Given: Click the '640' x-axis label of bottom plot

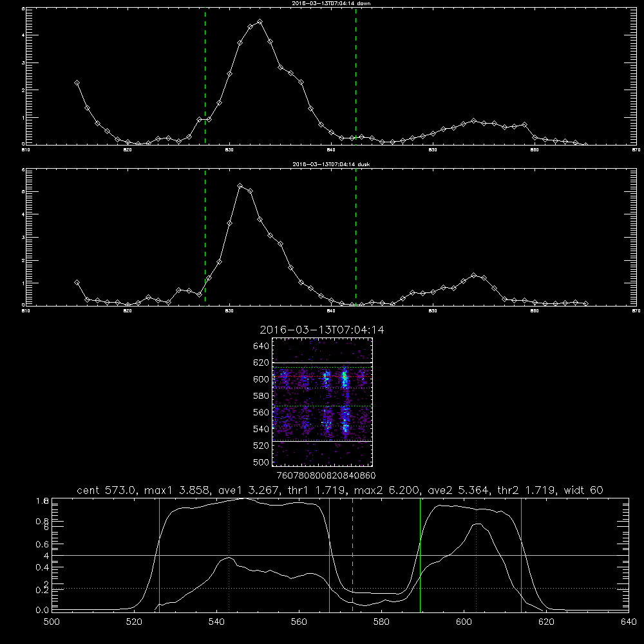Looking at the screenshot, I should 629,622.
